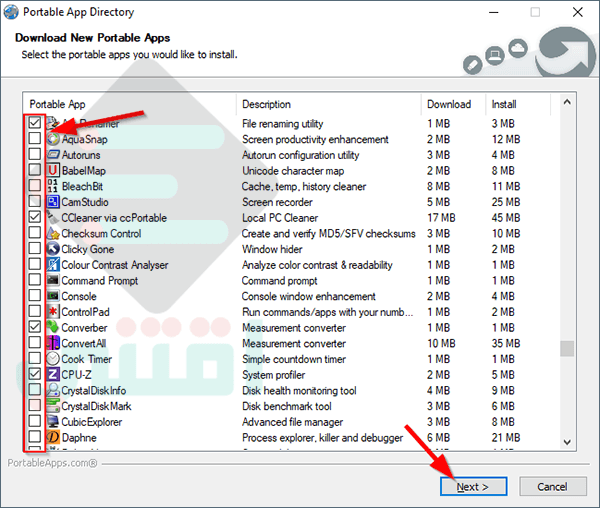This screenshot has height=508, width=600.
Task: Click the Autoruns app icon
Action: click(53, 155)
